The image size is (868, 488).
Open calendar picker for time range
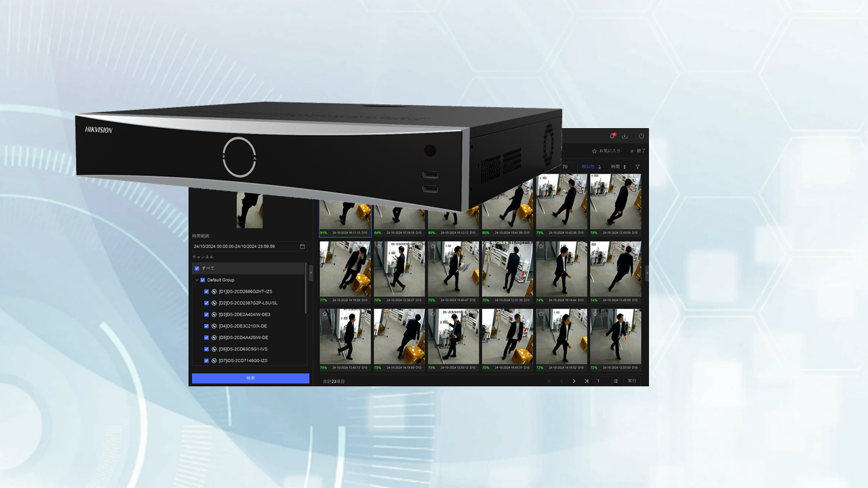[x=302, y=246]
